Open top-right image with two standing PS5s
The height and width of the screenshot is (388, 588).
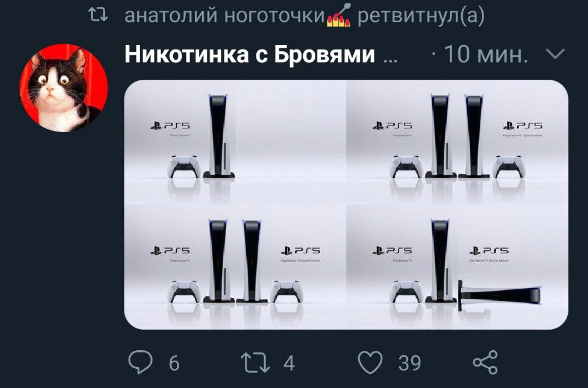[x=458, y=142]
